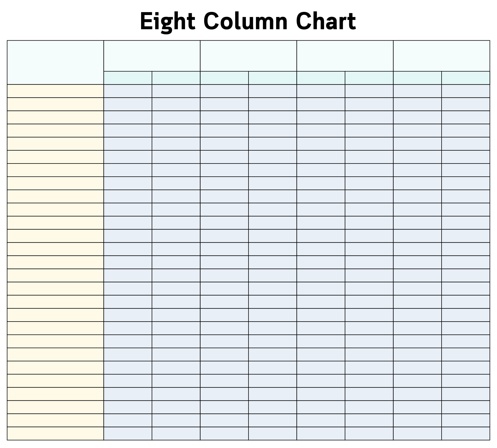Click second-row blue cell in first data column
The image size is (497, 448).
[x=128, y=104]
